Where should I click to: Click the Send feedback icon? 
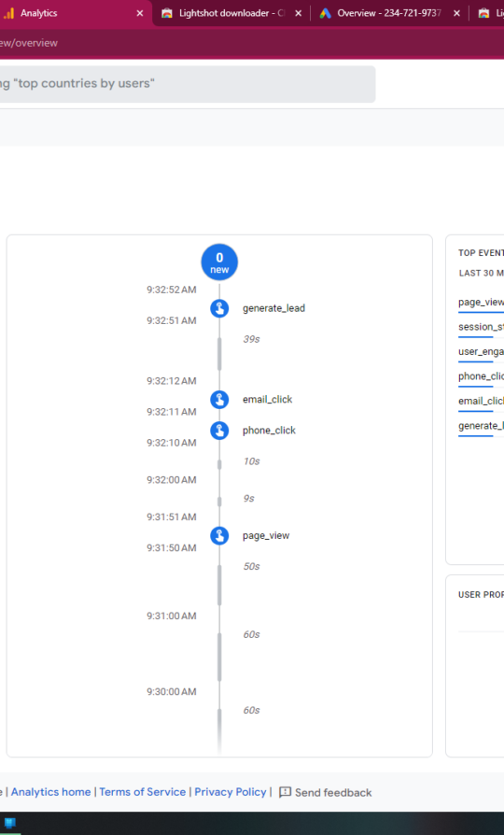(x=286, y=792)
